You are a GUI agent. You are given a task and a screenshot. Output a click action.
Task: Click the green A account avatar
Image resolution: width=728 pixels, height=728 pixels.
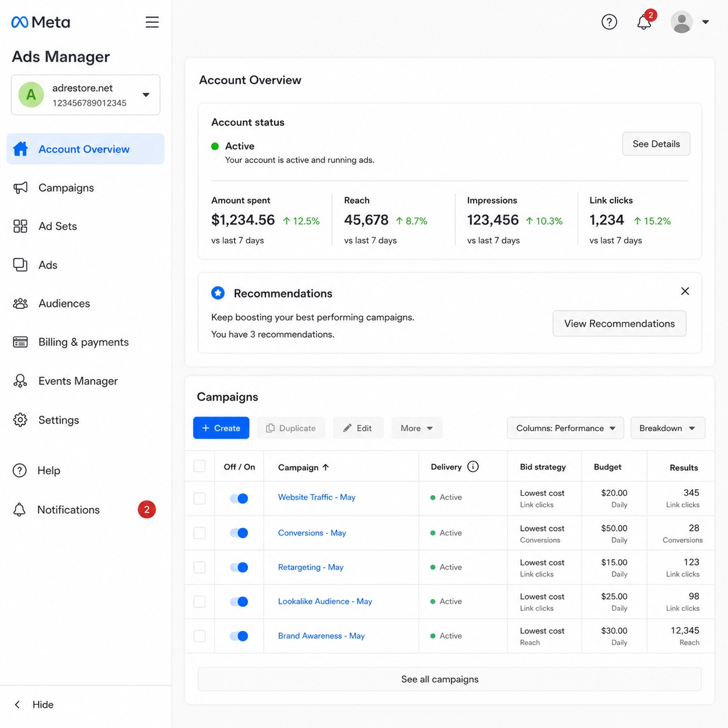[x=31, y=95]
